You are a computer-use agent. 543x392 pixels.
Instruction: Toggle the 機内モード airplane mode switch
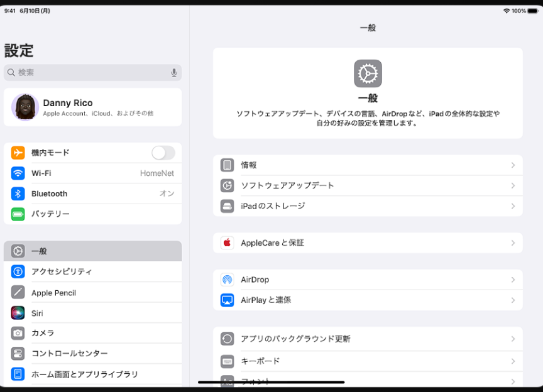point(163,153)
